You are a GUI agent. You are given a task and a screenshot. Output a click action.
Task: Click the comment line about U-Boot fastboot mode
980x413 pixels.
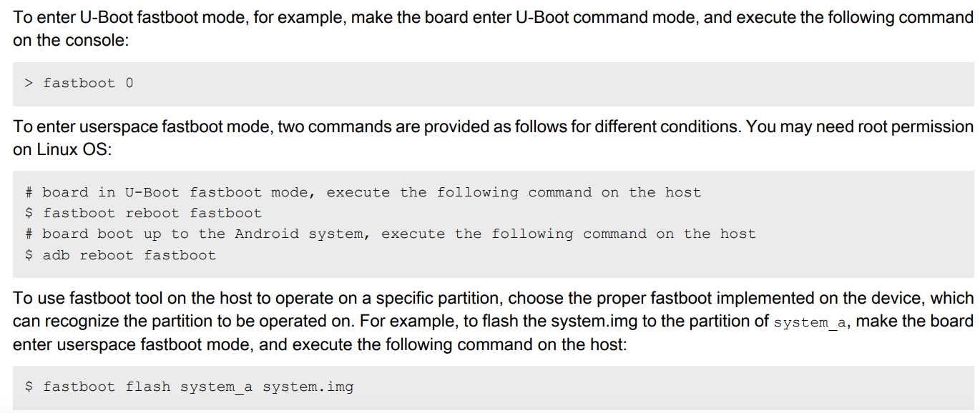[363, 192]
